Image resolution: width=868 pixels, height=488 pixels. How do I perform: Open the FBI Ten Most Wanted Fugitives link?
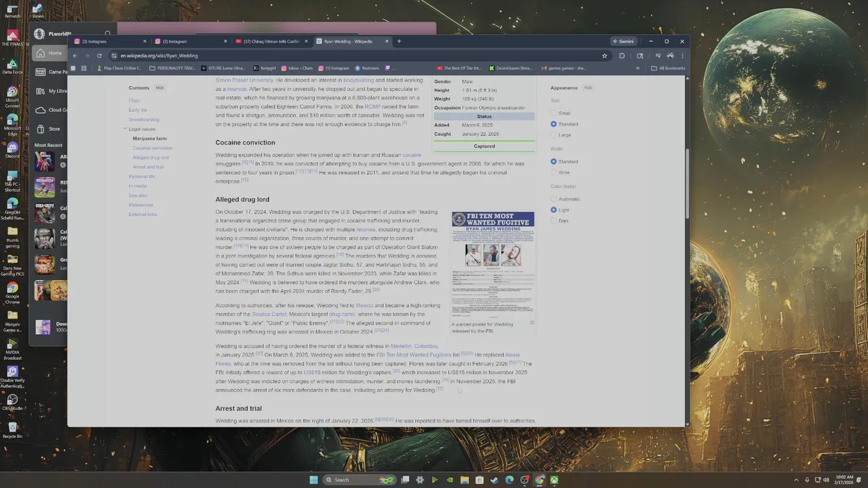pyautogui.click(x=414, y=354)
